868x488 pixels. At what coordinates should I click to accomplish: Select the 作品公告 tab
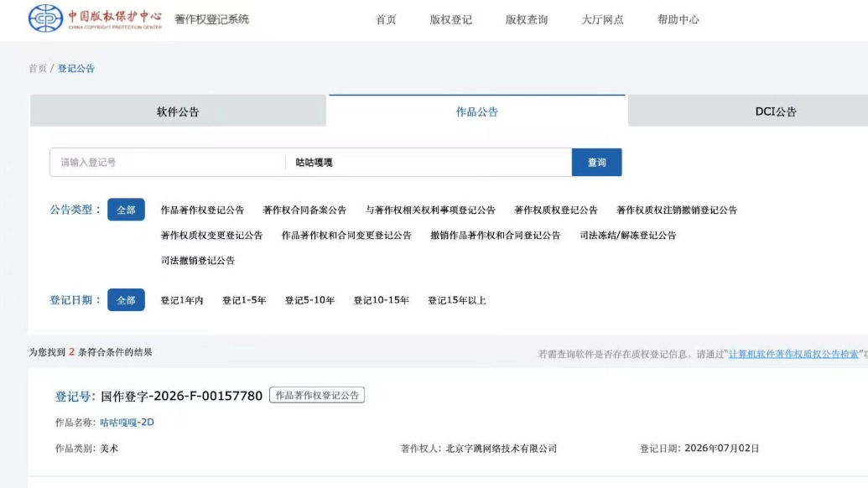(x=476, y=112)
